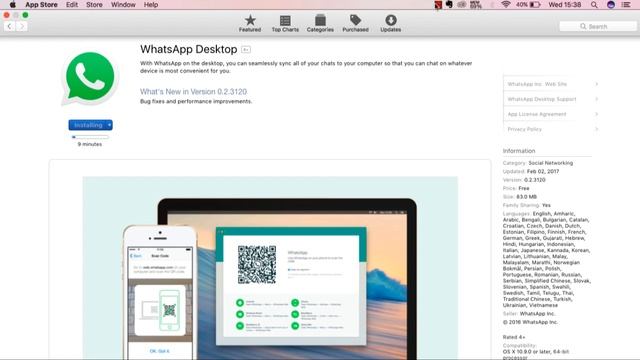Open Spotlight search magnifier in menu bar

click(594, 5)
